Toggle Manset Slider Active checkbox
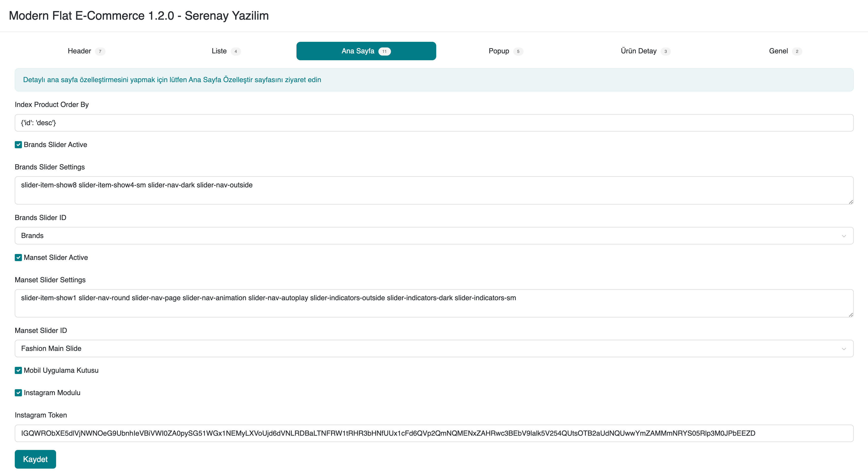Viewport: 868px width, 476px height. (18, 257)
